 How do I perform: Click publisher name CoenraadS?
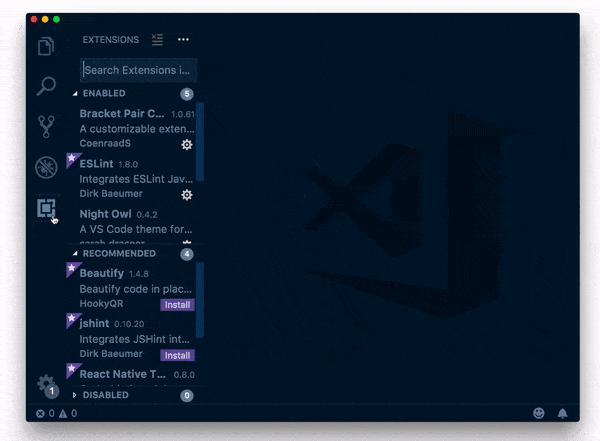105,144
